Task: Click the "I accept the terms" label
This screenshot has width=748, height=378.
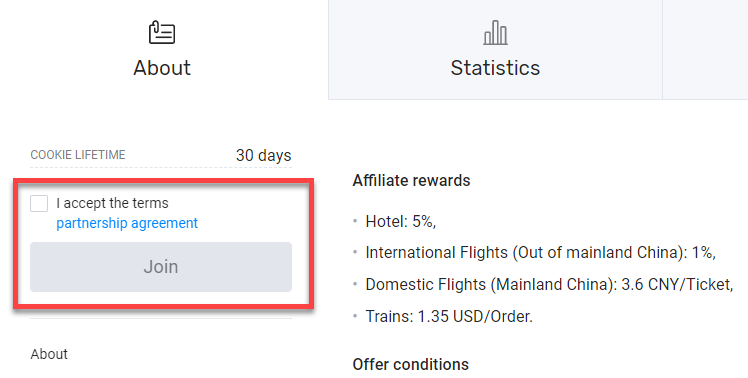Action: [112, 203]
